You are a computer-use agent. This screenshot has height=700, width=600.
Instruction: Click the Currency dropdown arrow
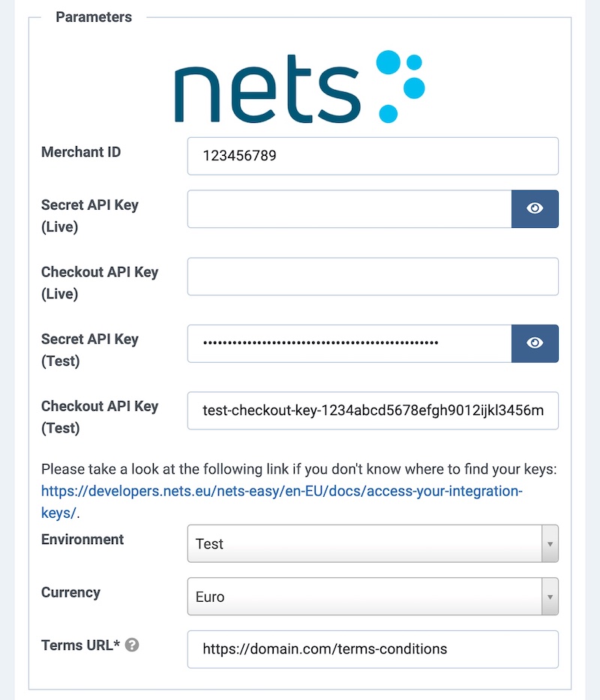550,597
